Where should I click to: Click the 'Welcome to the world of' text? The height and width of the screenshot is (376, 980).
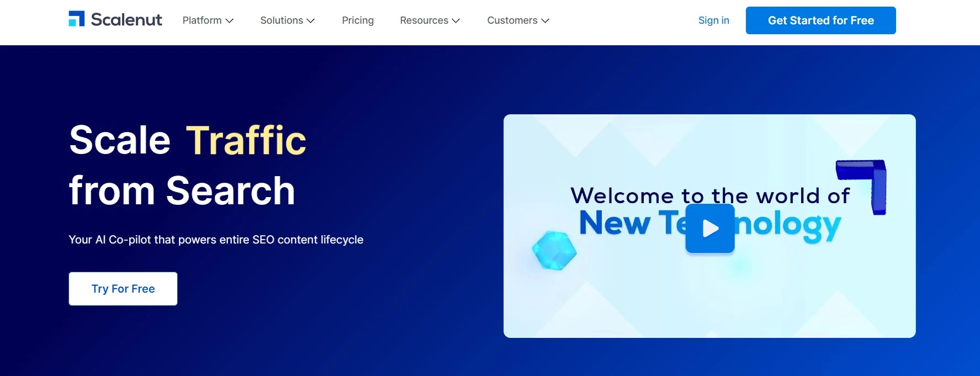[709, 195]
